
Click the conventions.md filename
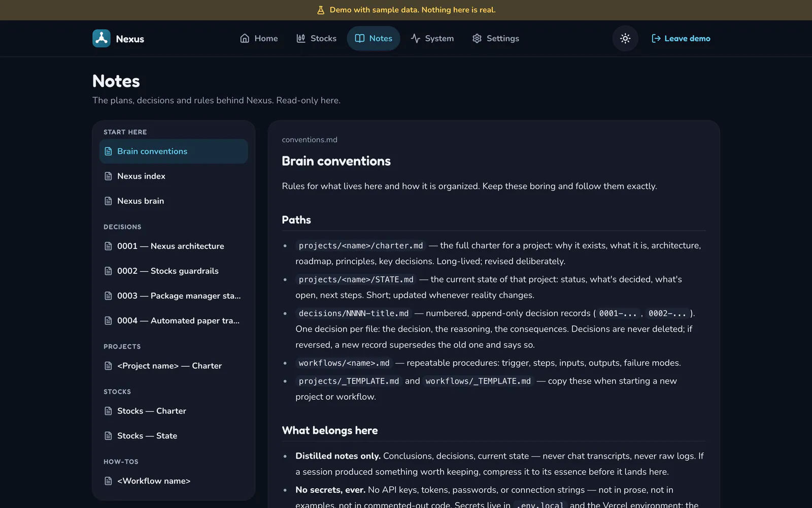(x=310, y=140)
